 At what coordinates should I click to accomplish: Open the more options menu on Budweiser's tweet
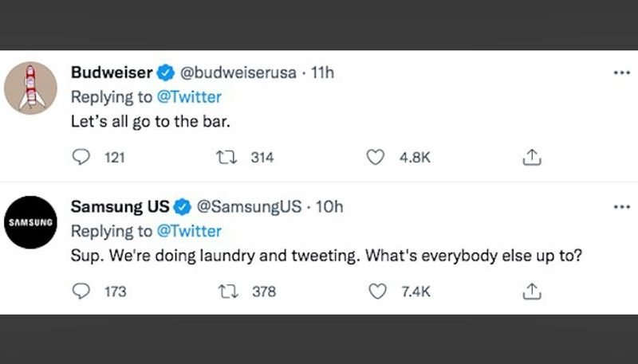(x=621, y=72)
